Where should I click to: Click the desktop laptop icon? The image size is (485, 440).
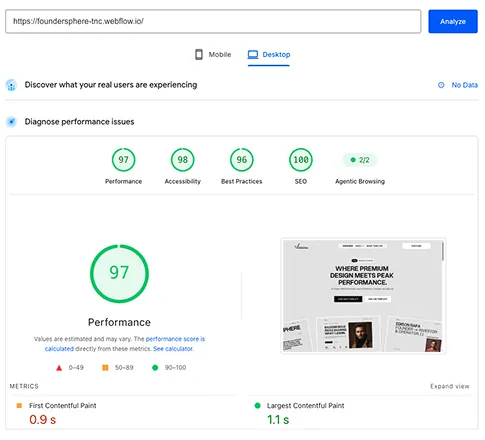point(253,54)
